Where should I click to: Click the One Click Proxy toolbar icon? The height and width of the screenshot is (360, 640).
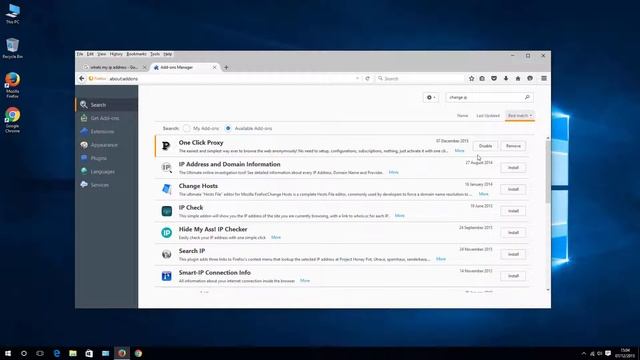(530, 78)
